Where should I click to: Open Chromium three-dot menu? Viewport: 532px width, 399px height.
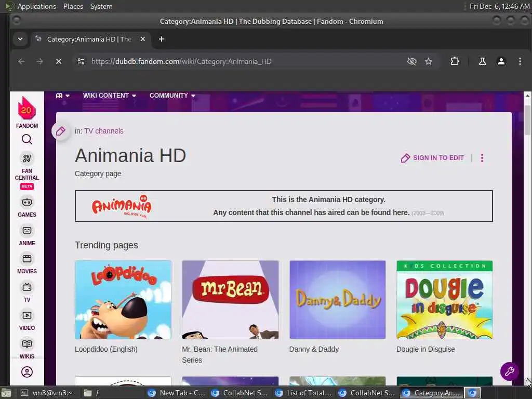point(520,61)
